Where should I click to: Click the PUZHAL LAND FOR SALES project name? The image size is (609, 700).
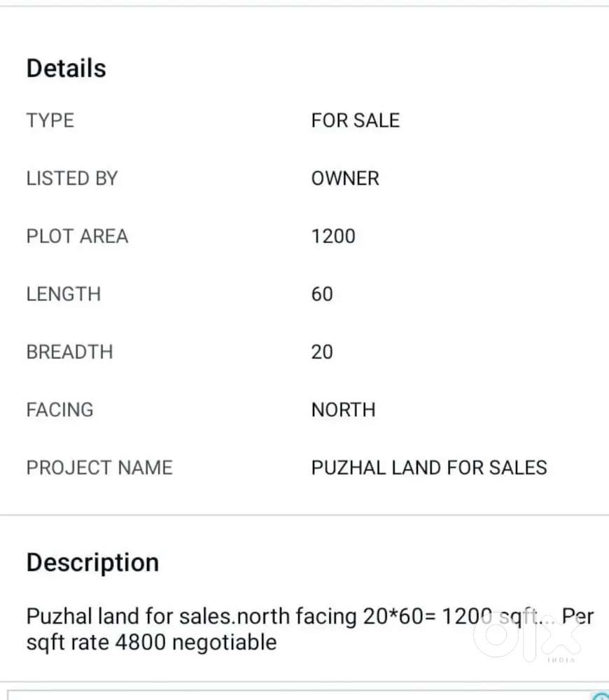429,468
